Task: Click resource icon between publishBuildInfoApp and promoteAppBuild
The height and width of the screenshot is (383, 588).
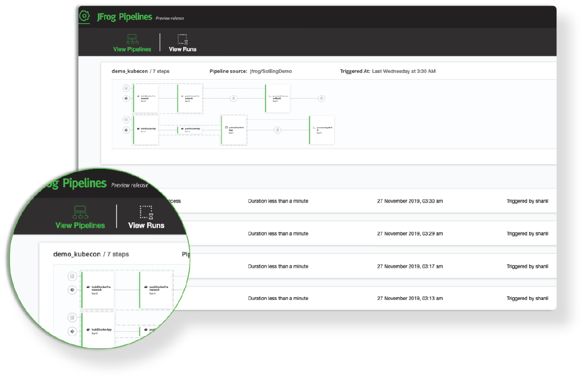Action: [x=277, y=130]
